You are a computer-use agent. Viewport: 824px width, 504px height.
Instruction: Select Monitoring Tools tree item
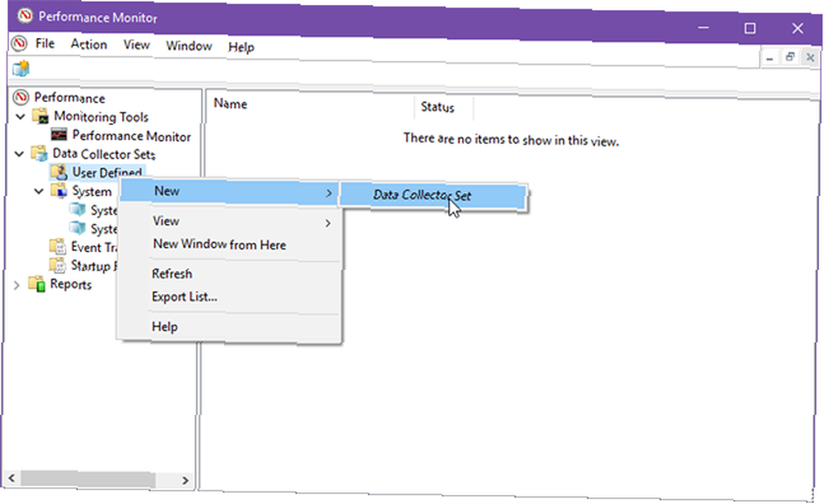(101, 117)
